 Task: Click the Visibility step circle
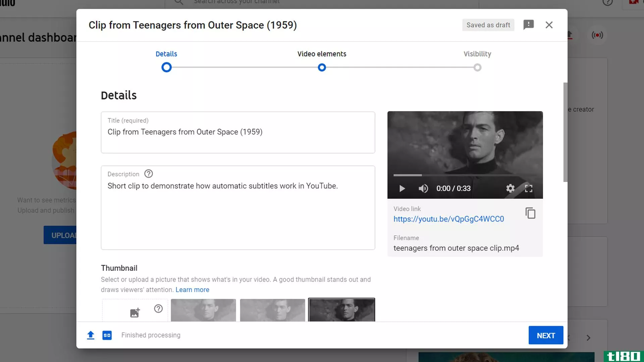tap(477, 67)
